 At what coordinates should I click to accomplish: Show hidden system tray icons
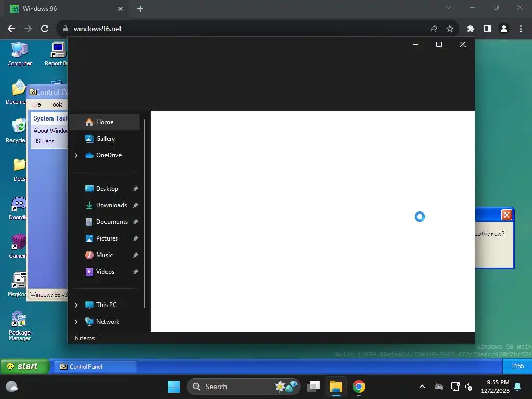[x=422, y=387]
